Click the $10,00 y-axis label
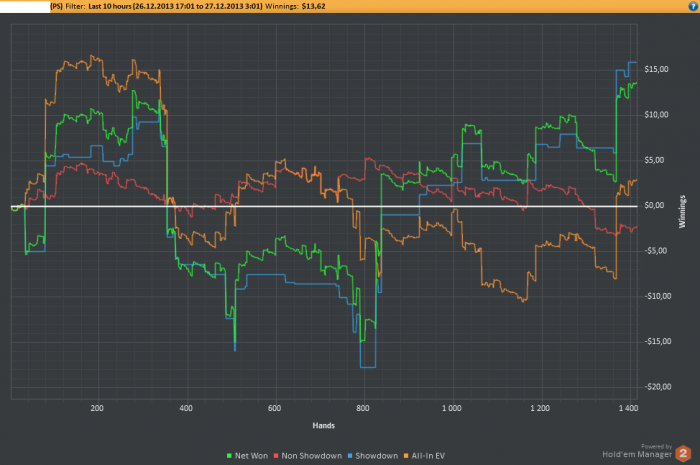Screen dimensions: 700x465 pos(656,115)
